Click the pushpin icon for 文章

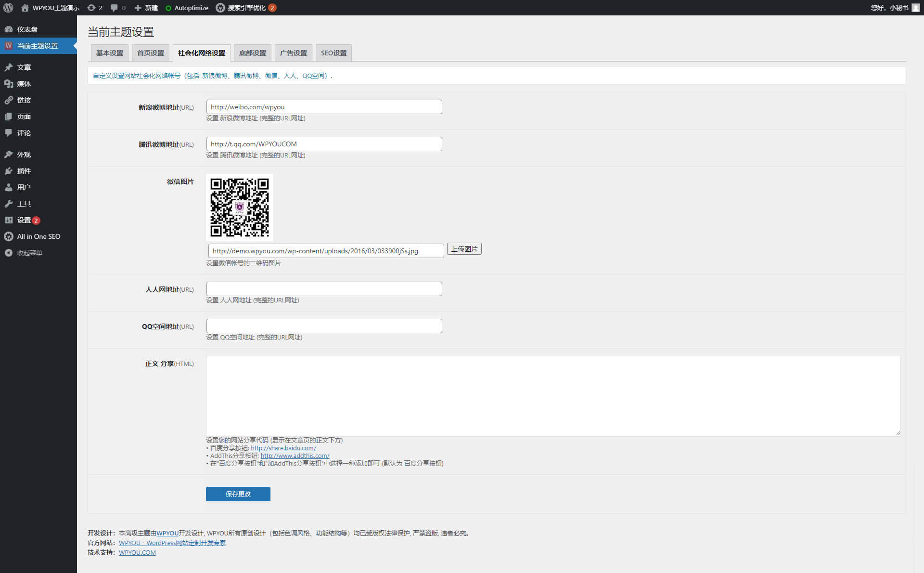pos(9,67)
